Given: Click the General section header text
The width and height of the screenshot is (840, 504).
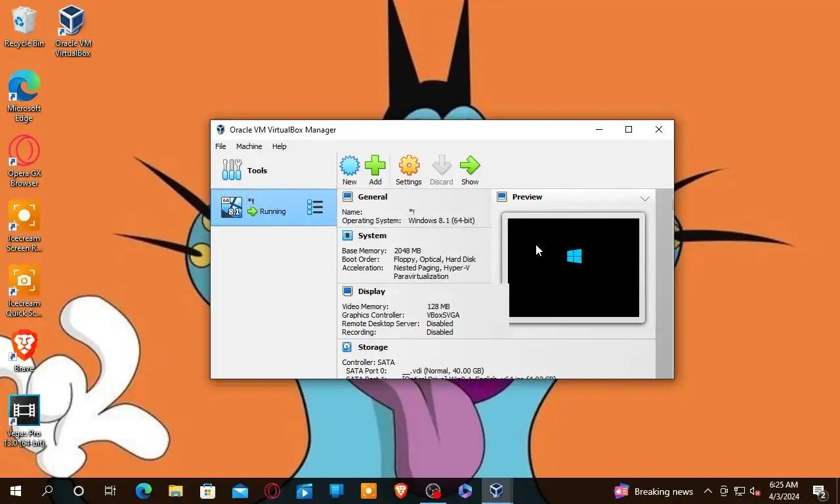Looking at the screenshot, I should (373, 197).
